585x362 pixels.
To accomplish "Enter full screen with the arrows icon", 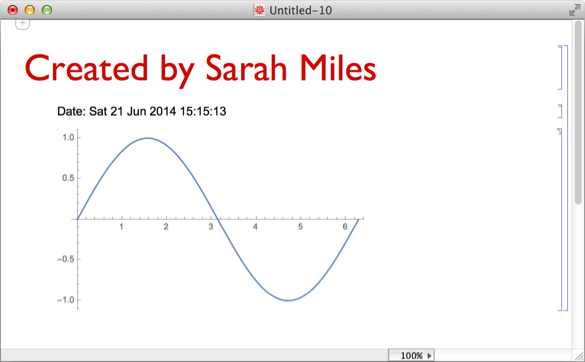I will [575, 10].
